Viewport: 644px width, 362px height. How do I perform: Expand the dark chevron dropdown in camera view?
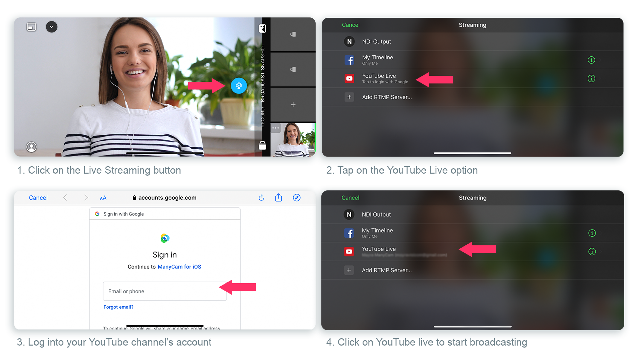click(52, 27)
